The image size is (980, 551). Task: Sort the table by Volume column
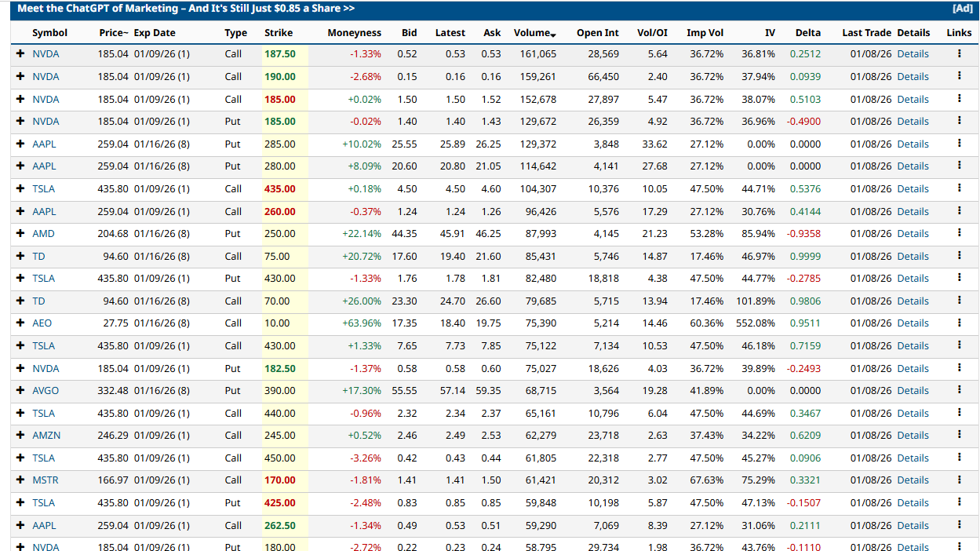[x=534, y=33]
